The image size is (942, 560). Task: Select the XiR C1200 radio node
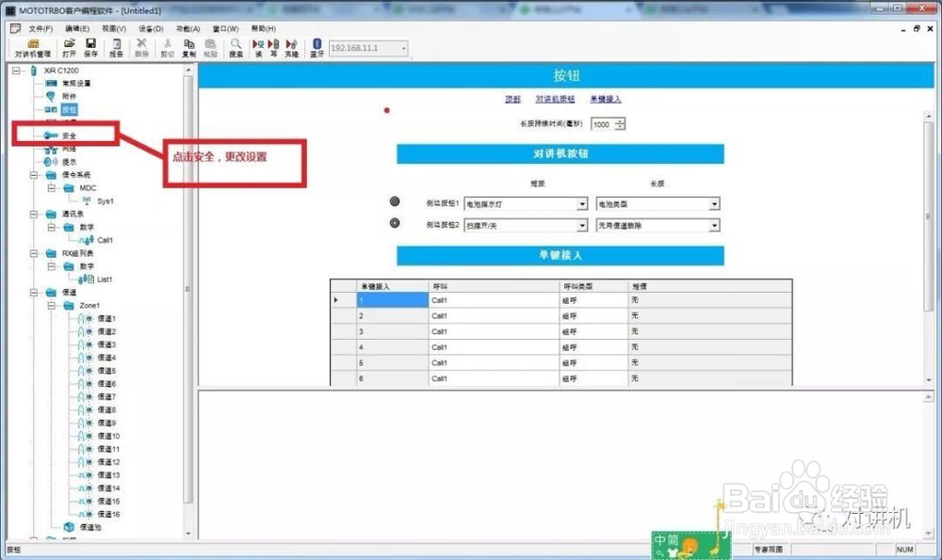click(61, 71)
